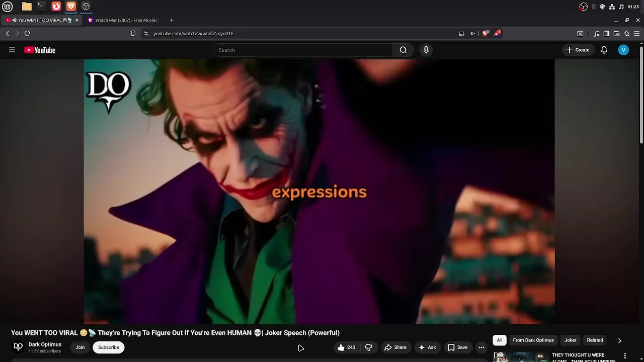Viewport: 644px width, 362px height.
Task: Select From Dark Optimus chip
Action: pyautogui.click(x=533, y=340)
